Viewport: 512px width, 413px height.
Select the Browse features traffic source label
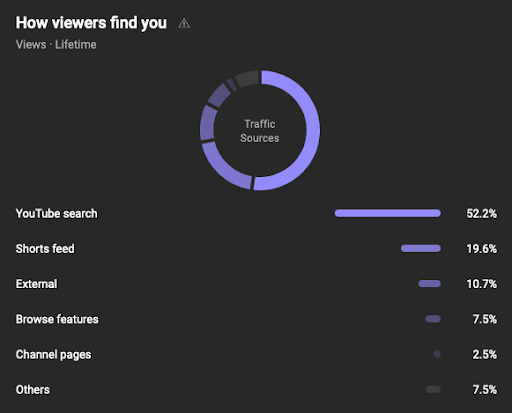coord(57,319)
